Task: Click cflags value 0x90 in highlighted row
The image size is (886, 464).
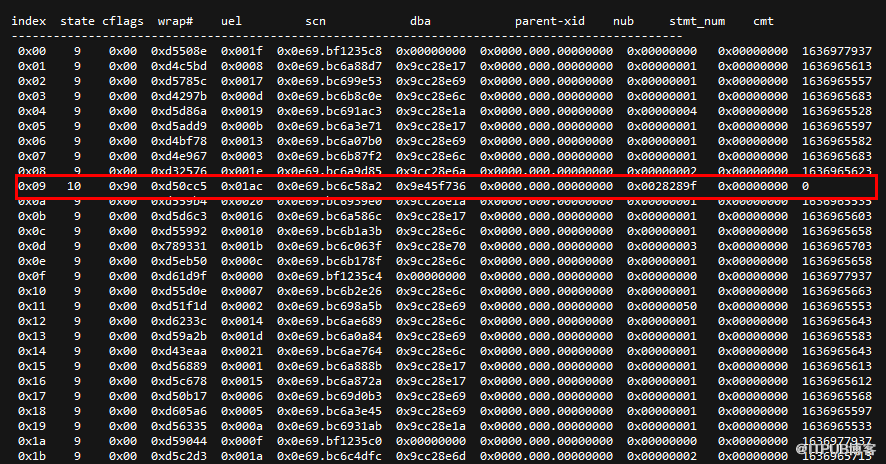Action: [x=122, y=187]
